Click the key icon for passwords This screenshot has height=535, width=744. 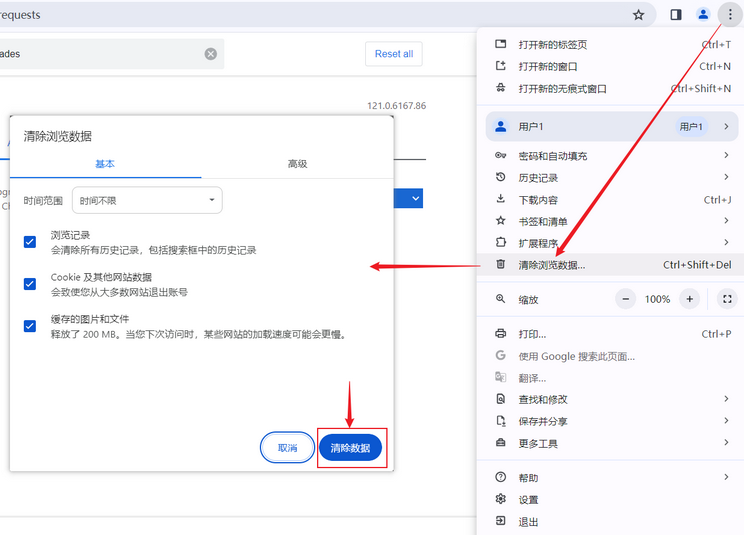(x=501, y=155)
